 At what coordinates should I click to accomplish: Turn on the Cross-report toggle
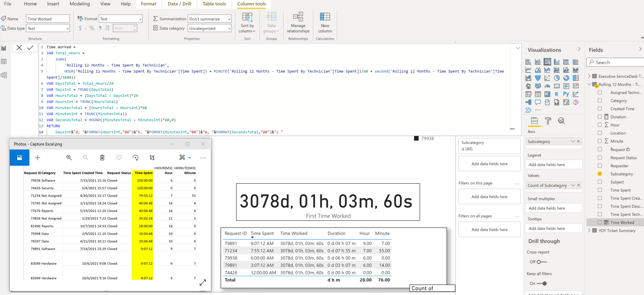tap(542, 262)
